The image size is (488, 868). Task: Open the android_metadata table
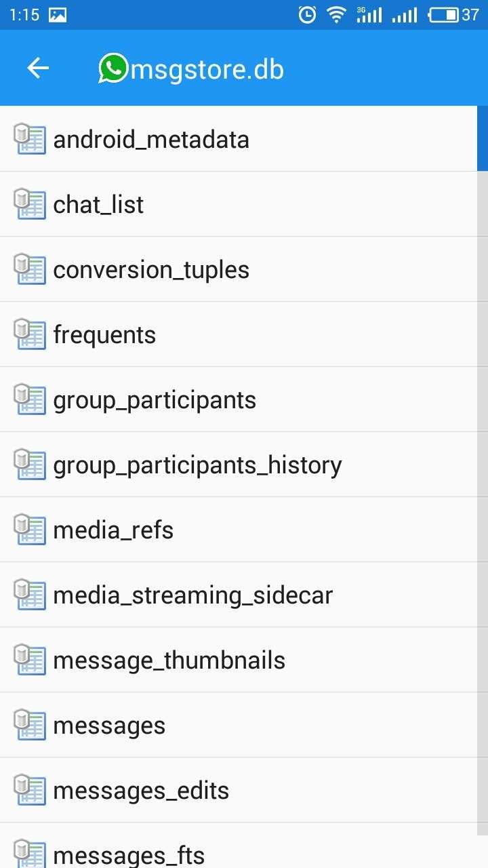point(151,140)
